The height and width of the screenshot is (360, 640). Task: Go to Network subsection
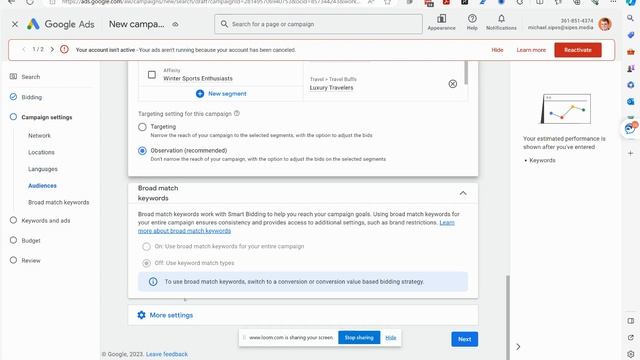point(40,136)
